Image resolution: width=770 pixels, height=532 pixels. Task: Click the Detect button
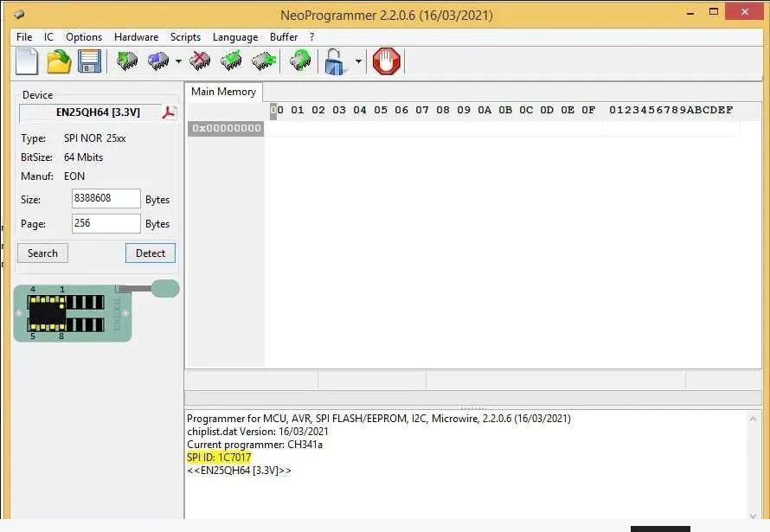(151, 253)
